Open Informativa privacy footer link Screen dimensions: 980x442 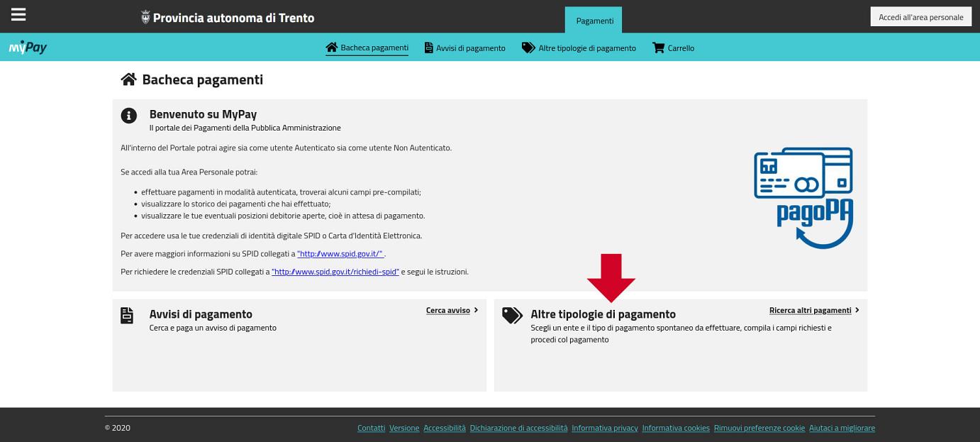(605, 428)
